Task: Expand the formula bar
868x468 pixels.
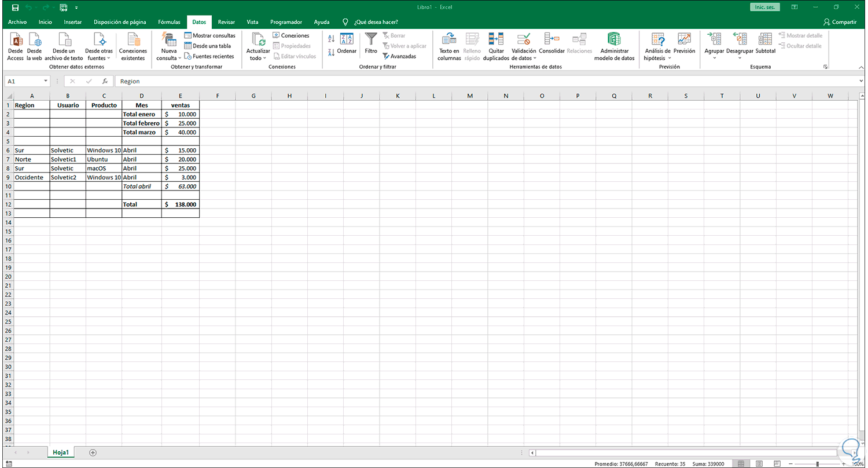Action: (862, 81)
